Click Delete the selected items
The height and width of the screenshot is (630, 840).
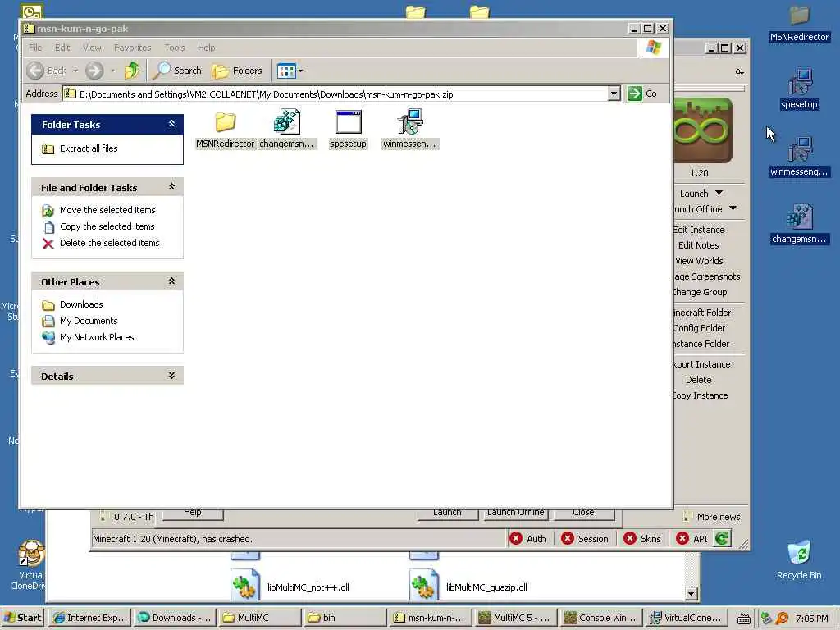coord(110,243)
